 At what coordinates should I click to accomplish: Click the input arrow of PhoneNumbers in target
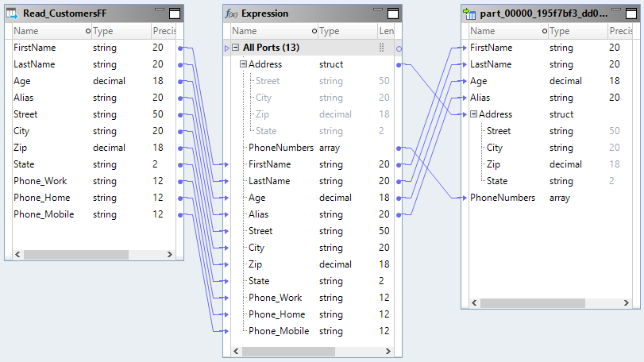click(464, 198)
